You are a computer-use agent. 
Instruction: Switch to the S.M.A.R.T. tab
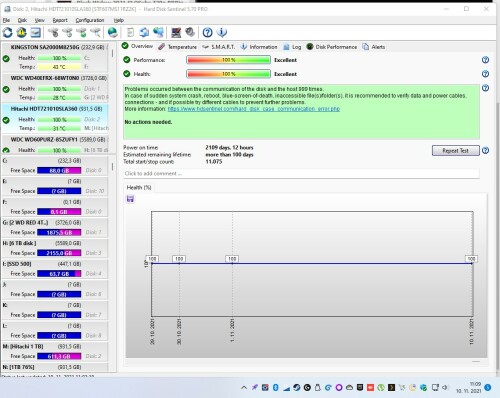click(x=219, y=47)
